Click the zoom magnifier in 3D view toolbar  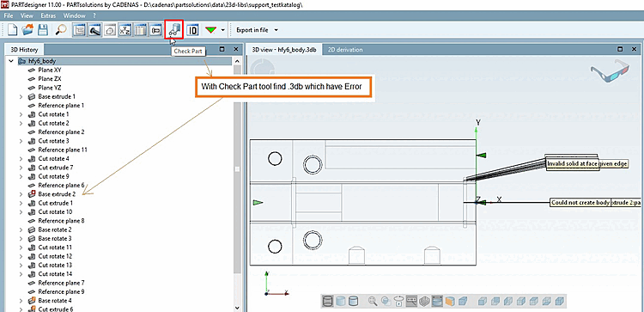373,301
